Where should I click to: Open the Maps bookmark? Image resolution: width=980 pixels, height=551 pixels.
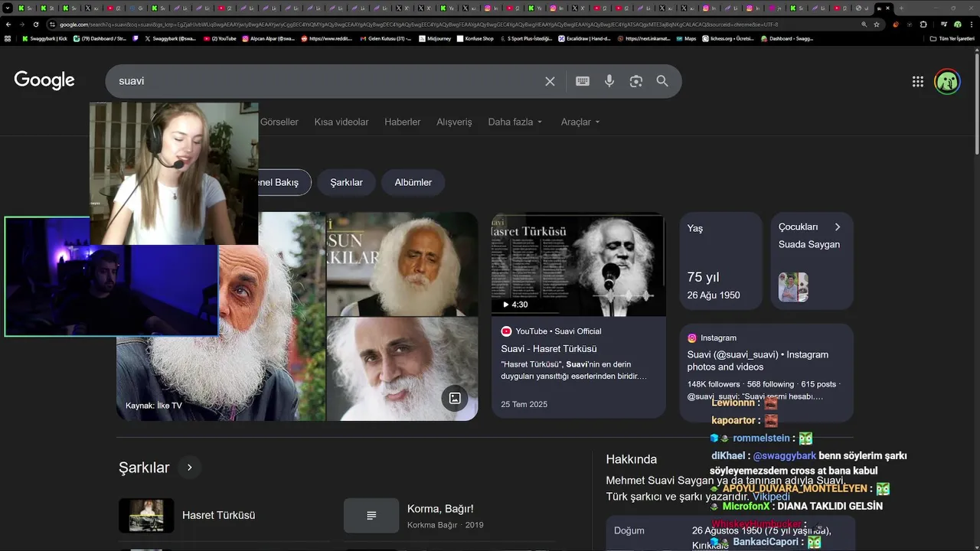click(686, 38)
